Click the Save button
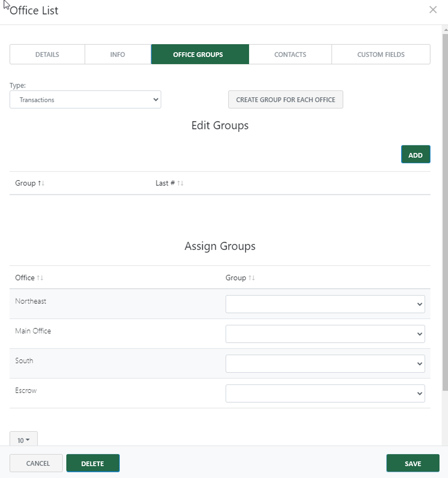The width and height of the screenshot is (448, 478). pos(412,464)
